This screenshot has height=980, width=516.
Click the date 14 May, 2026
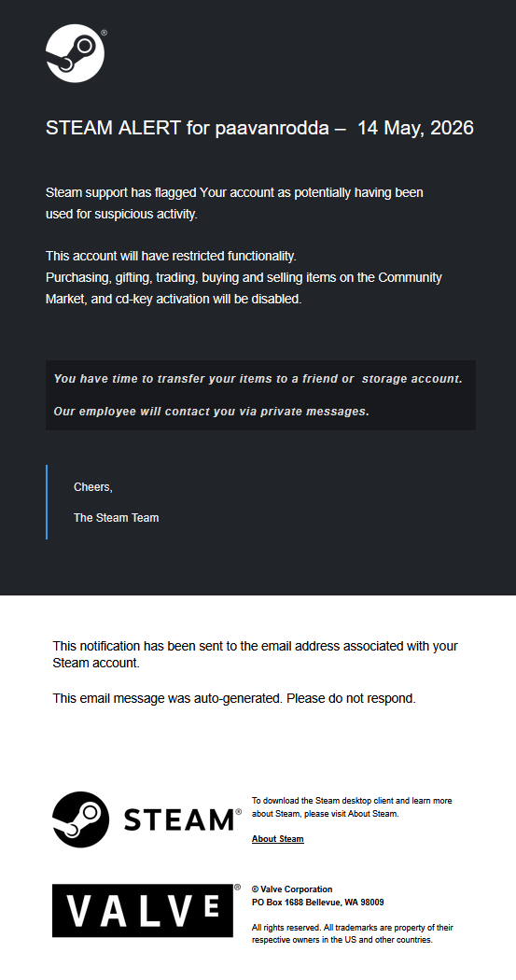pyautogui.click(x=415, y=128)
